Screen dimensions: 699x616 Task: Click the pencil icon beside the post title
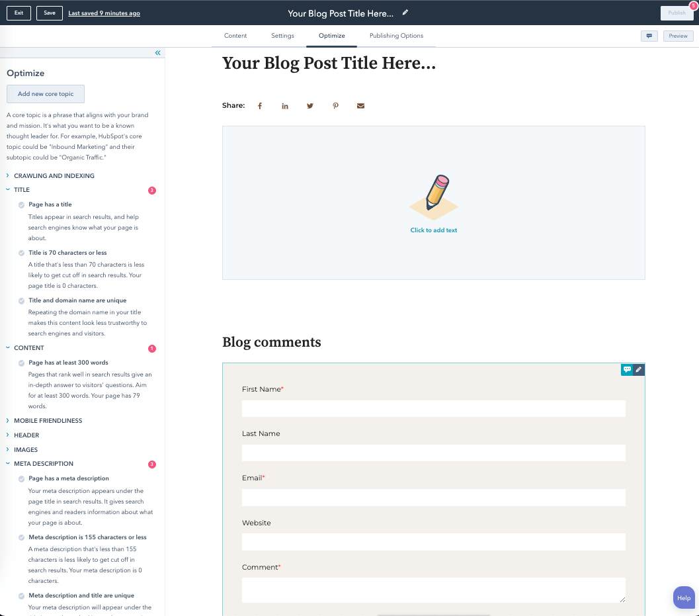[x=405, y=12]
